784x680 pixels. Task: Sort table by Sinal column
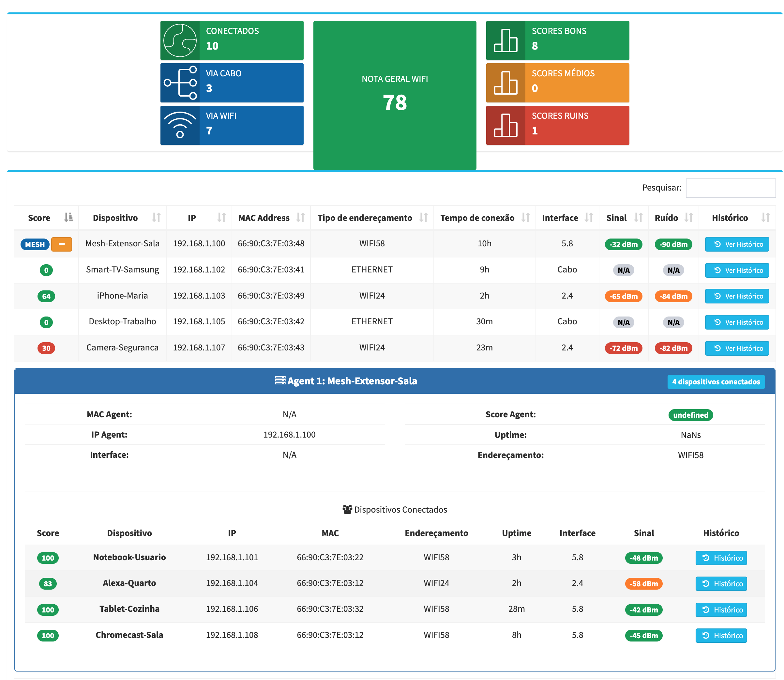pyautogui.click(x=623, y=218)
